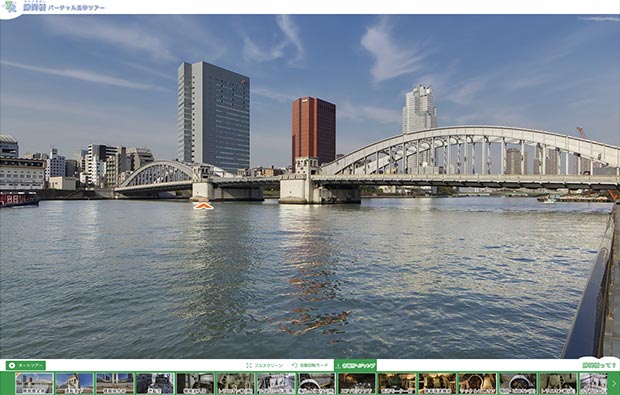The width and height of the screenshot is (620, 395).
Task: Switch to fullscreen (フルスクリーン)
Action: click(x=264, y=365)
